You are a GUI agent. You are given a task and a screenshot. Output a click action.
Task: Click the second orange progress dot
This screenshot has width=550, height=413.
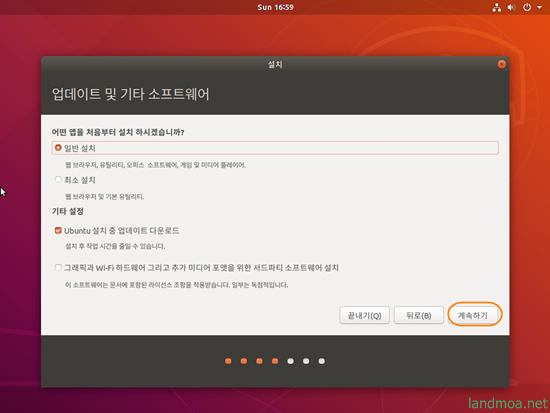(x=244, y=361)
